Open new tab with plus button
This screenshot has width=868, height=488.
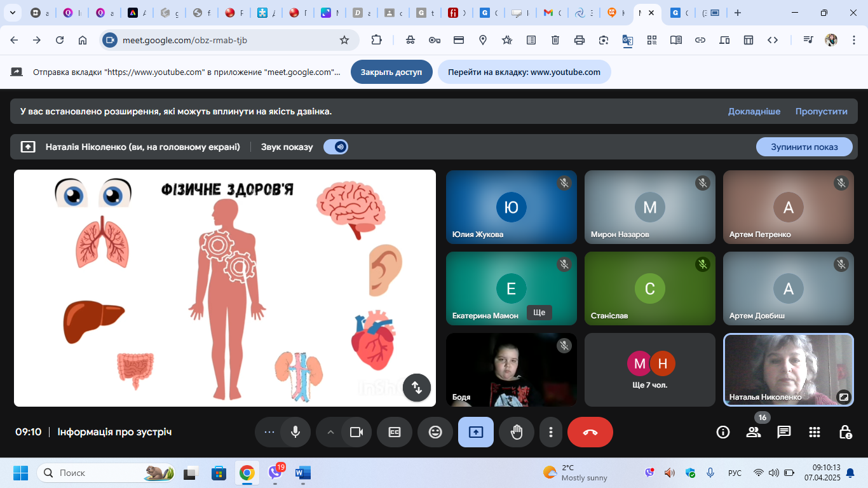pyautogui.click(x=738, y=13)
